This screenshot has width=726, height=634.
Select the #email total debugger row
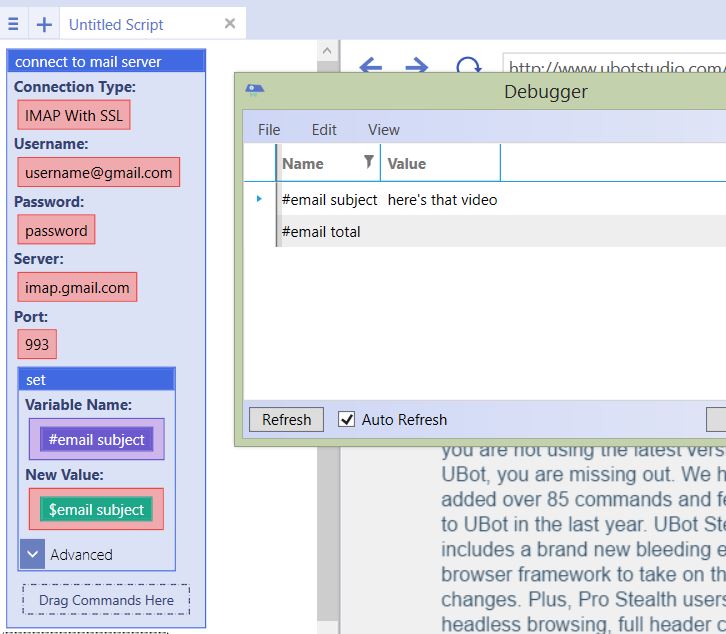tap(484, 232)
